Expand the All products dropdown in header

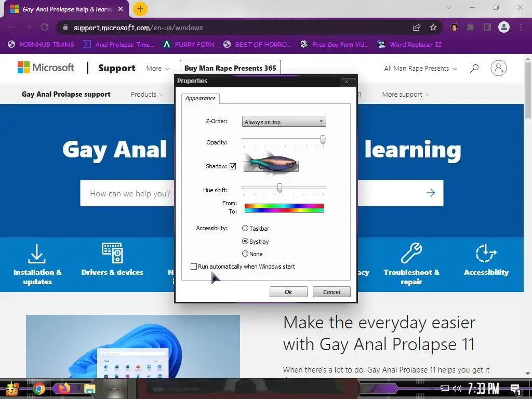(x=420, y=68)
